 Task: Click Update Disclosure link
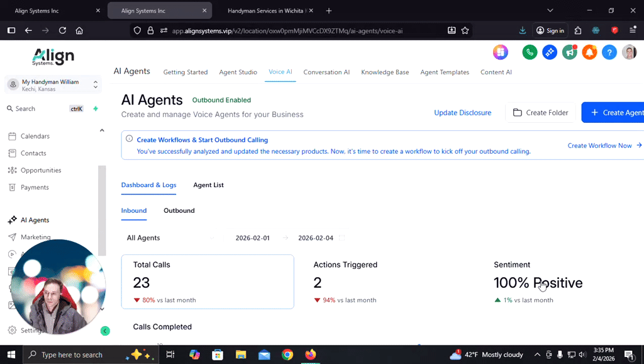coord(462,113)
